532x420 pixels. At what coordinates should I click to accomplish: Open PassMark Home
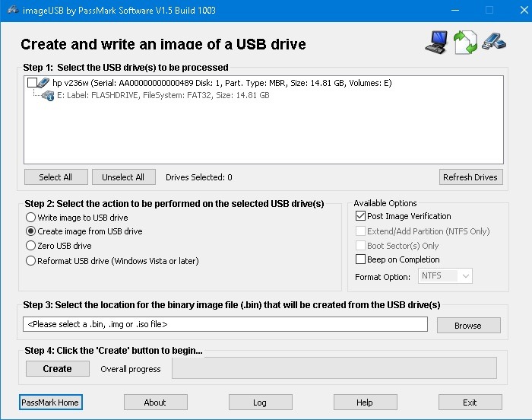click(x=51, y=402)
